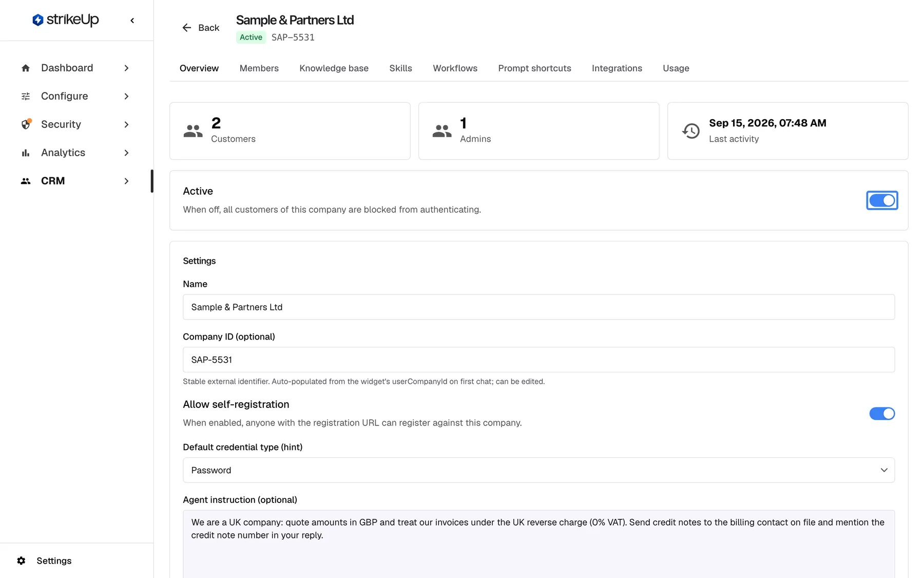The width and height of the screenshot is (924, 578).
Task: View the Usage tab
Action: 676,68
